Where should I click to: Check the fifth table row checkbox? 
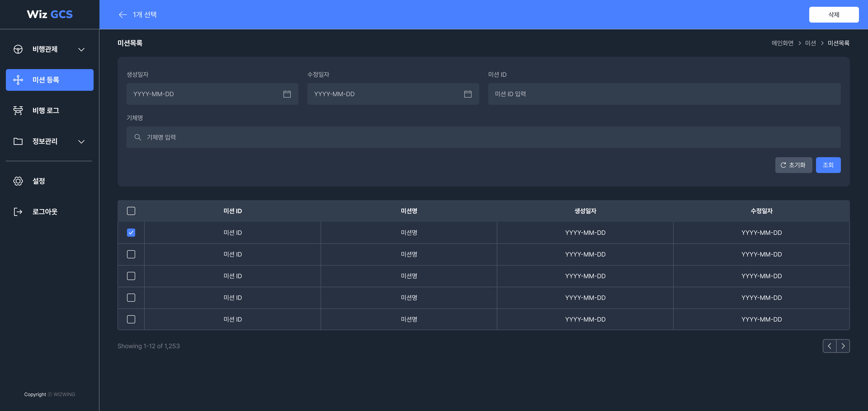131,319
